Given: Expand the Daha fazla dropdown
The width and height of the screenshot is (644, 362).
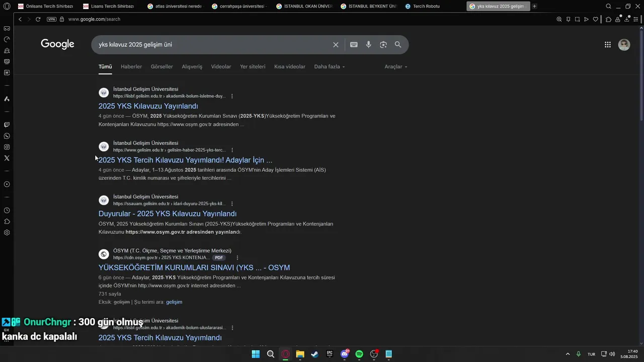Looking at the screenshot, I should (330, 66).
